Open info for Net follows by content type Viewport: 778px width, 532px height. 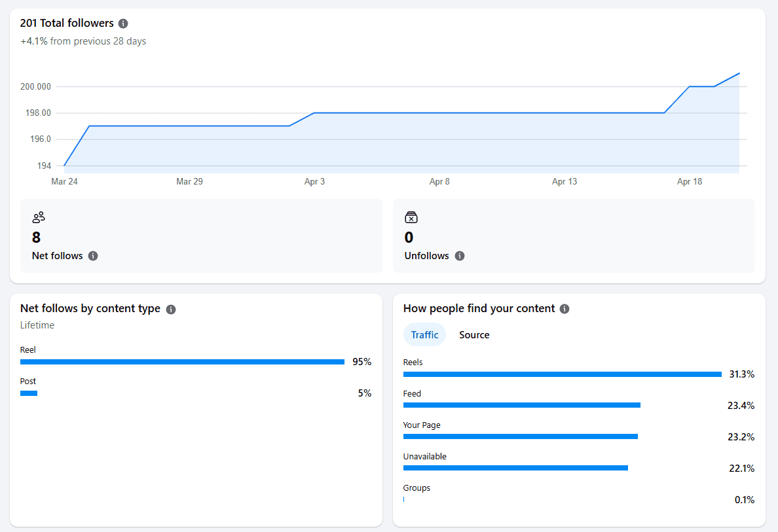[x=171, y=310]
